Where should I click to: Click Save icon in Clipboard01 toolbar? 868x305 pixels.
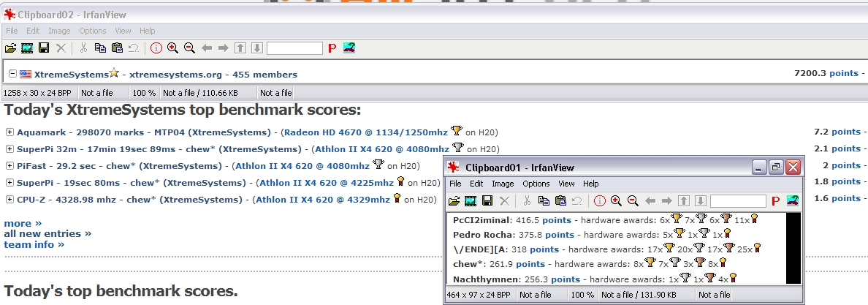[487, 200]
